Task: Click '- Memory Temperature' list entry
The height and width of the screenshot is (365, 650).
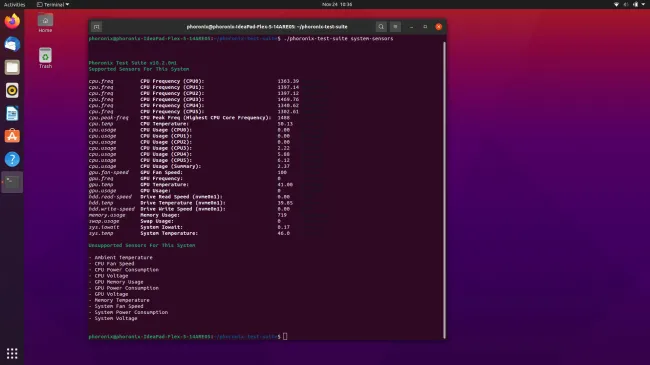Action: click(x=119, y=300)
